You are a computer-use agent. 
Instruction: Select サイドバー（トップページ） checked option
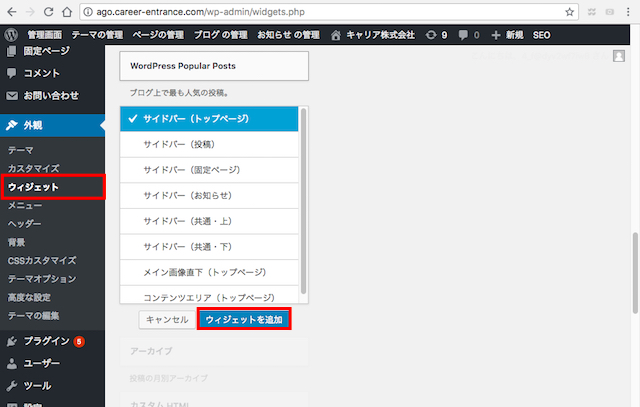point(208,118)
